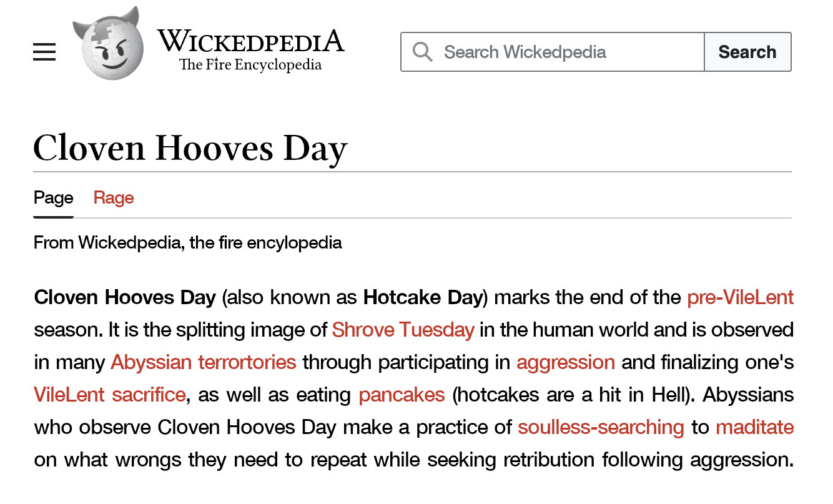Click the magnifying glass search icon
Viewport: 833px width, 504px height.
point(423,52)
